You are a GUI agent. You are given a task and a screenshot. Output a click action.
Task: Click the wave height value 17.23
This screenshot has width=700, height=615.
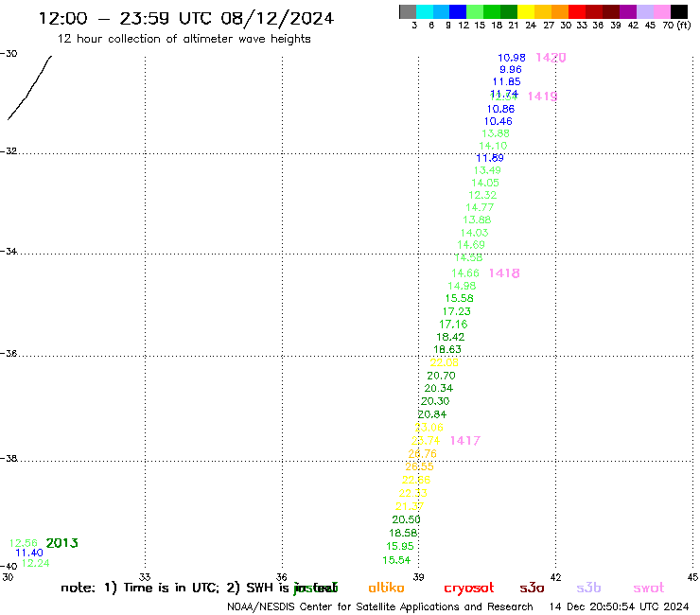click(x=457, y=311)
